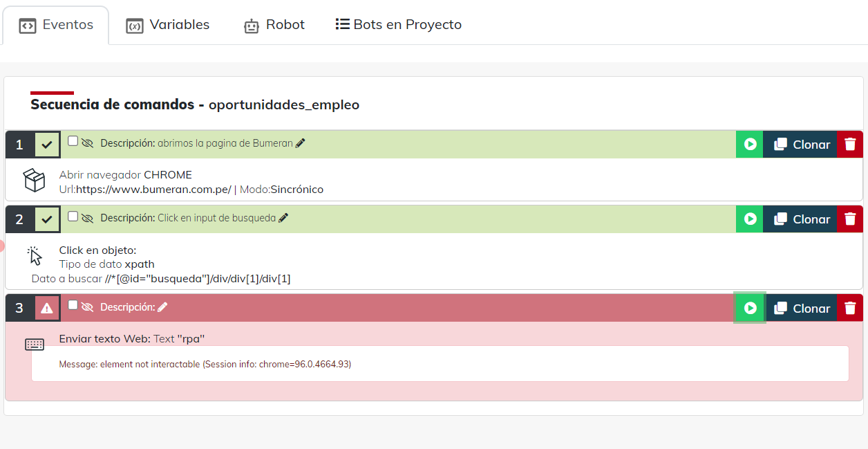Toggle hidden-eye icon on command 1

click(x=87, y=143)
